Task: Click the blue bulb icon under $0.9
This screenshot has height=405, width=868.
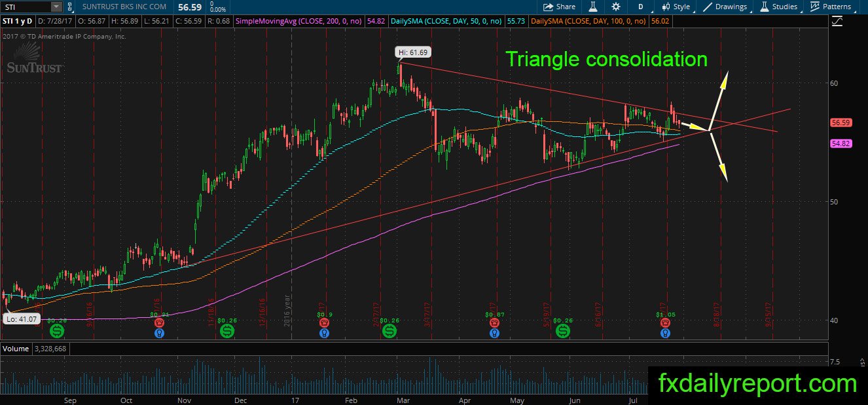Action: pyautogui.click(x=323, y=334)
